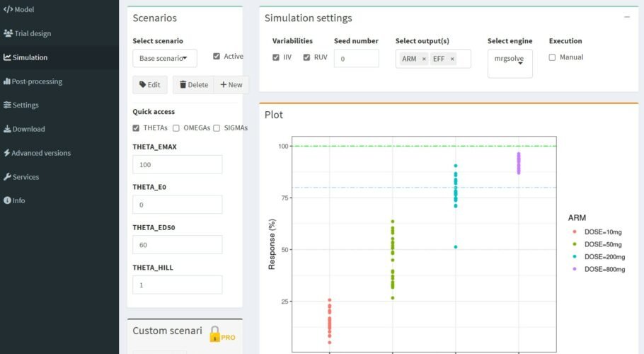The width and height of the screenshot is (644, 354).
Task: Click the PRO padlock icon
Action: tap(216, 333)
